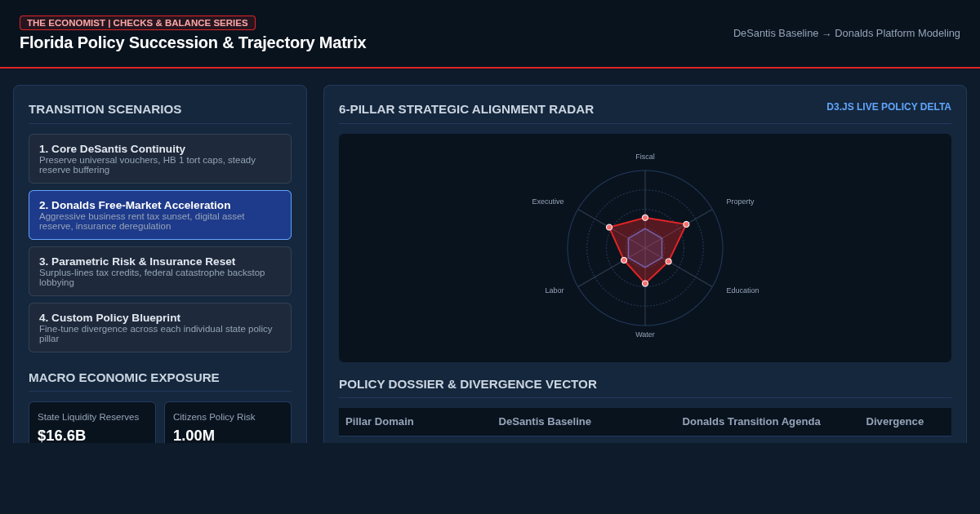980x514 pixels.
Task: Click the Transition Scenarios heading
Action: (x=105, y=109)
